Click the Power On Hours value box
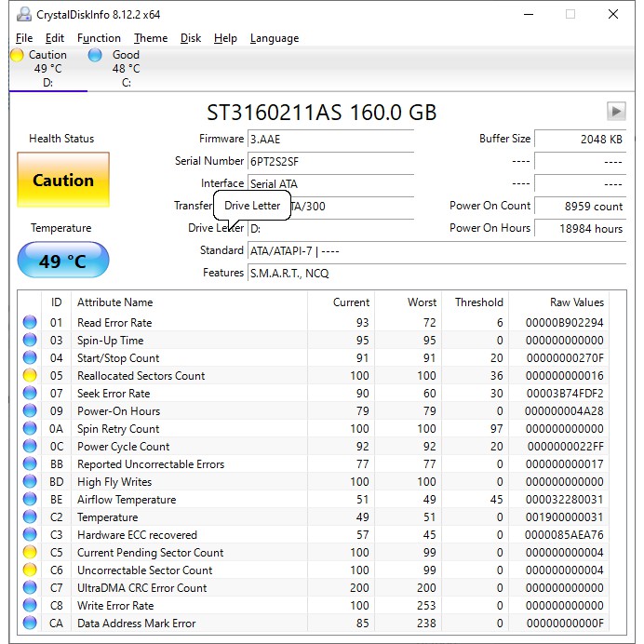Screen dimensions: 644x644 [580, 229]
